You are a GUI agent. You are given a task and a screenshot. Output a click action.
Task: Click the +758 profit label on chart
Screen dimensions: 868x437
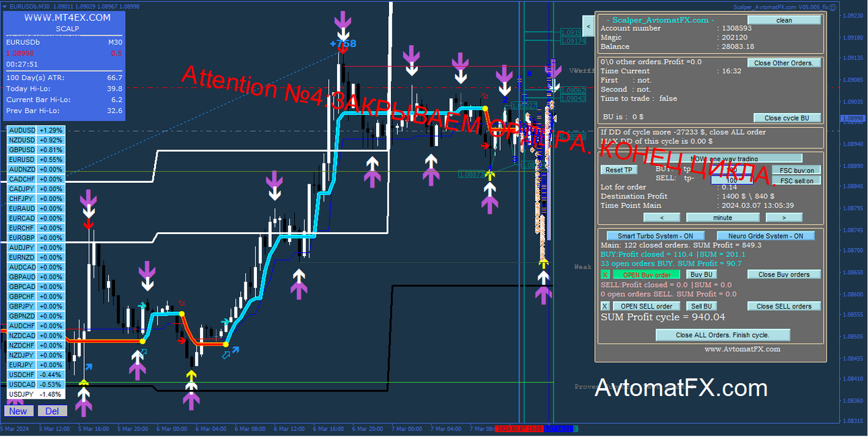pyautogui.click(x=342, y=44)
